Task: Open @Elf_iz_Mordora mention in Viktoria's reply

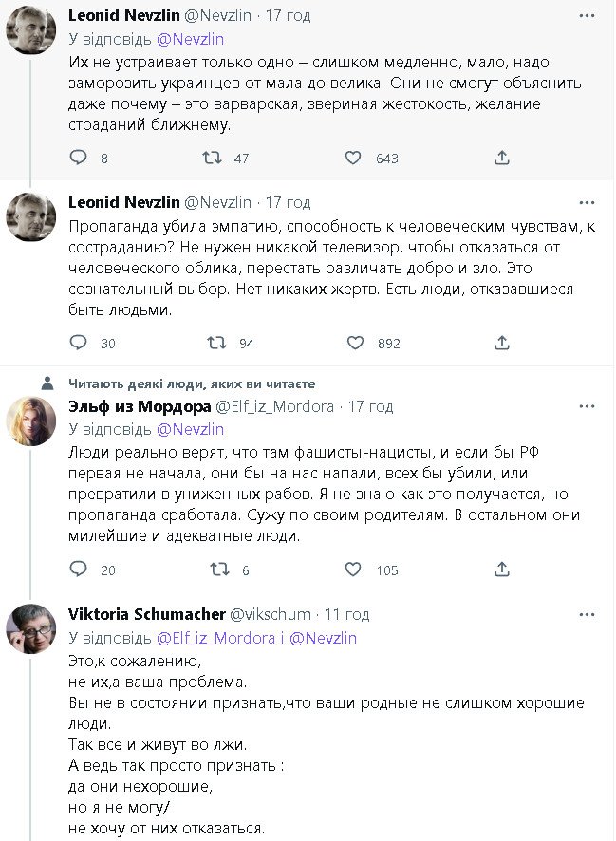Action: pos(215,638)
